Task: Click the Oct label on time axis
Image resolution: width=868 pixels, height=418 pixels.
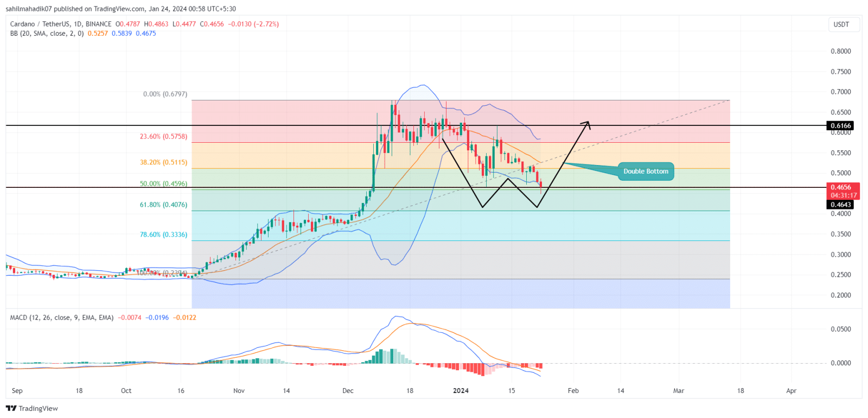Action: point(126,390)
